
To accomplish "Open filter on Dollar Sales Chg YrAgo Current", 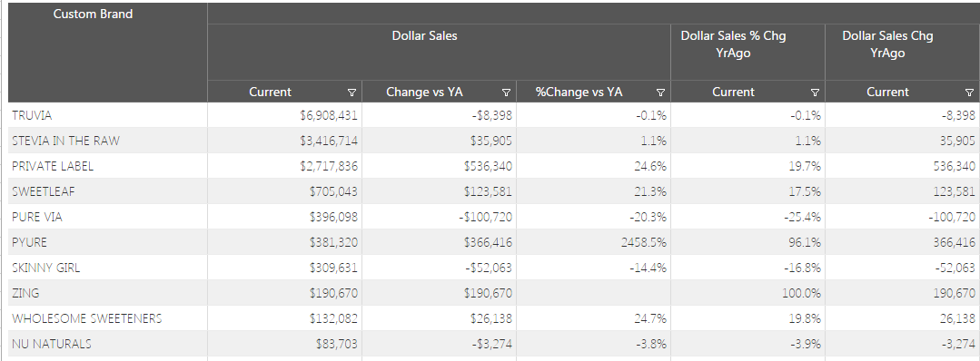I will (x=969, y=93).
